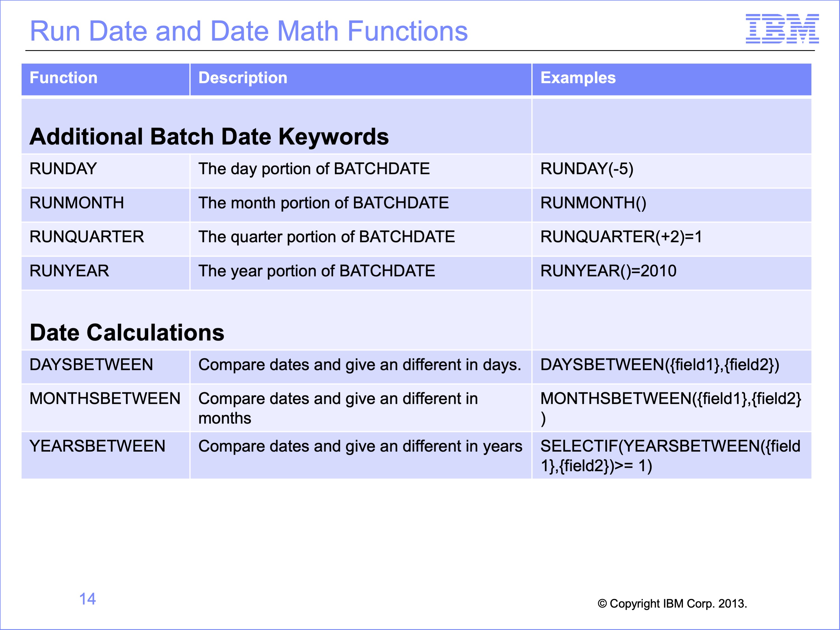The image size is (840, 630).
Task: Select the Additional Batch Date Keywords heading
Action: point(209,136)
